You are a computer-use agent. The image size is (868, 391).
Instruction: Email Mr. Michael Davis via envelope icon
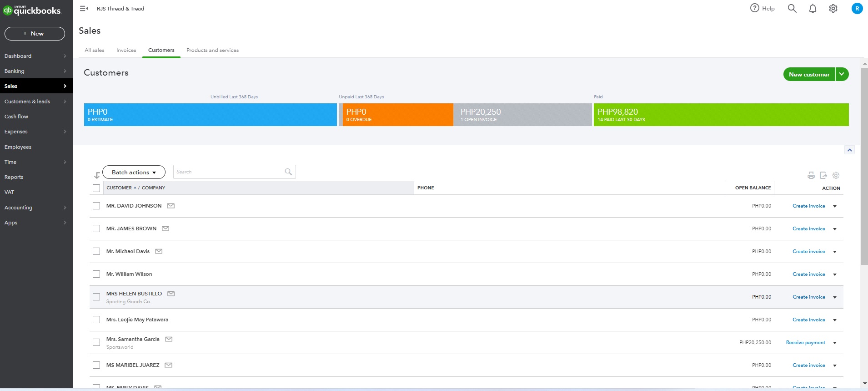[159, 251]
